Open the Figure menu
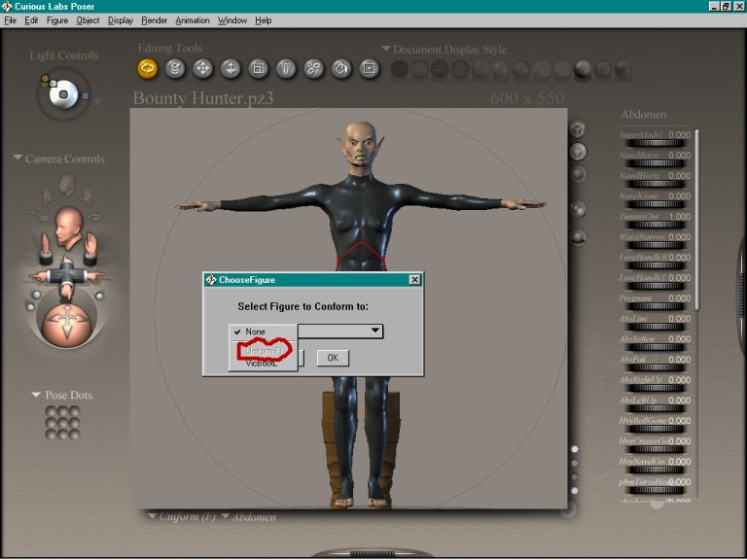This screenshot has height=560, width=747. point(57,20)
